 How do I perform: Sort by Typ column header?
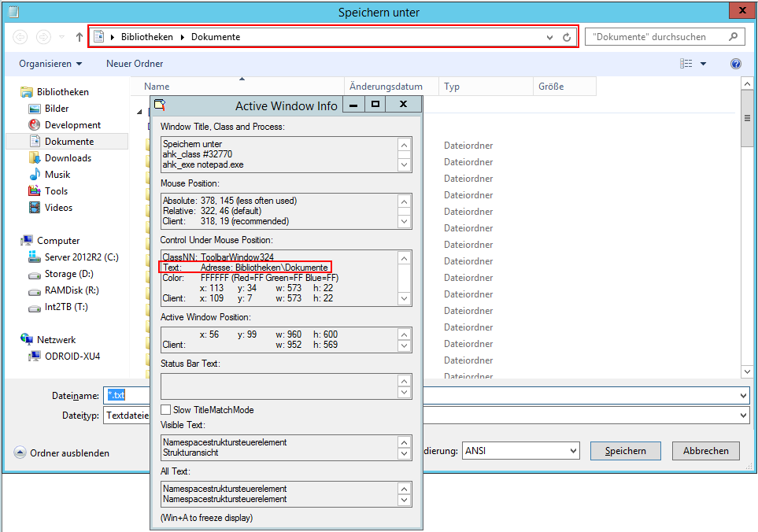[452, 87]
